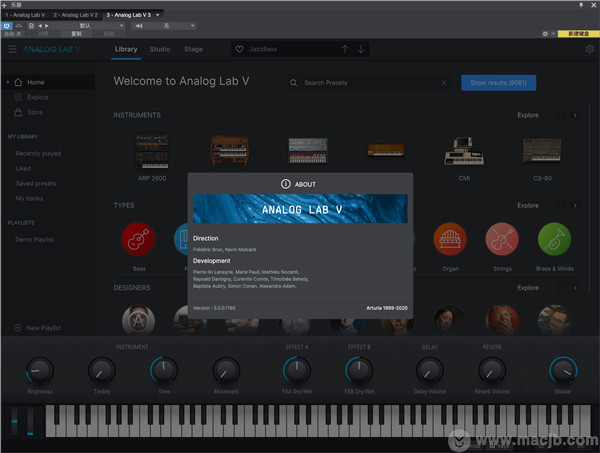
Task: Open Explore link in Instruments section
Action: [527, 115]
